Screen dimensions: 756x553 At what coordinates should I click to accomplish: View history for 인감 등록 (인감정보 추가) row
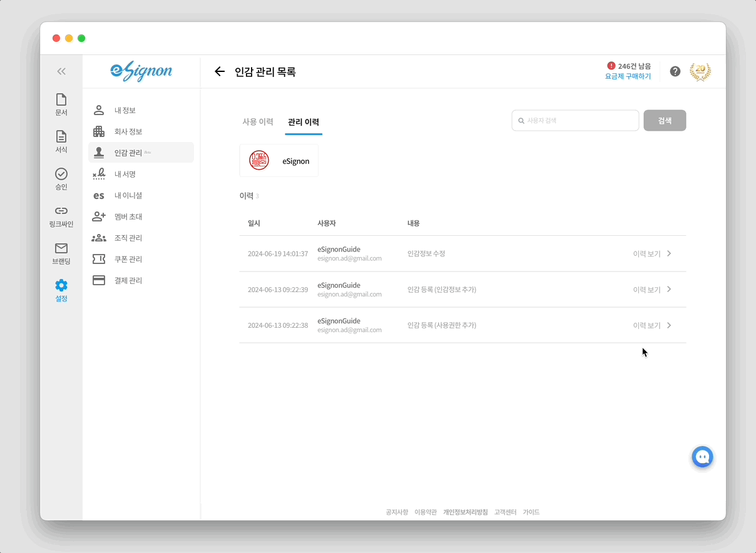coord(652,290)
